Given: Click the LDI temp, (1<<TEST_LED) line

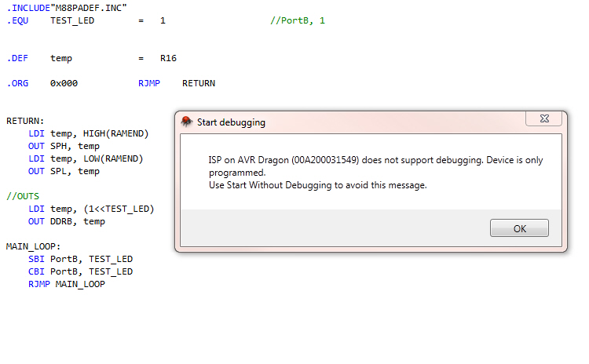Looking at the screenshot, I should click(91, 209).
